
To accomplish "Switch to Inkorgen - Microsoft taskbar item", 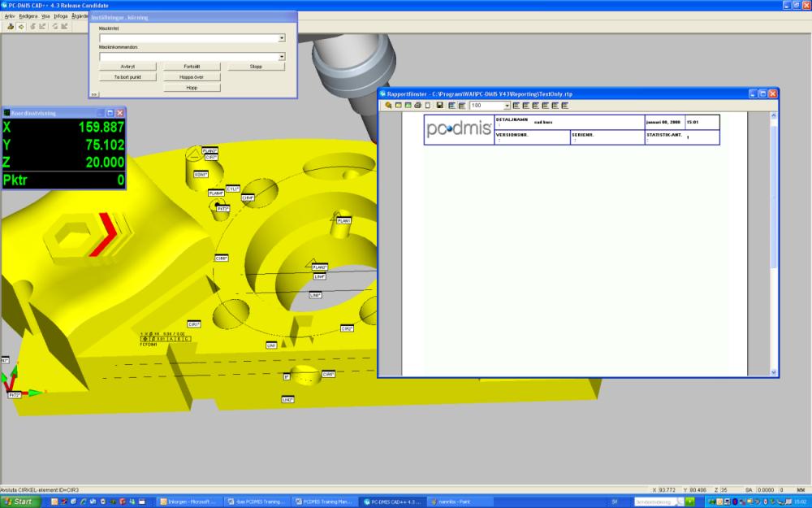I will pyautogui.click(x=189, y=501).
